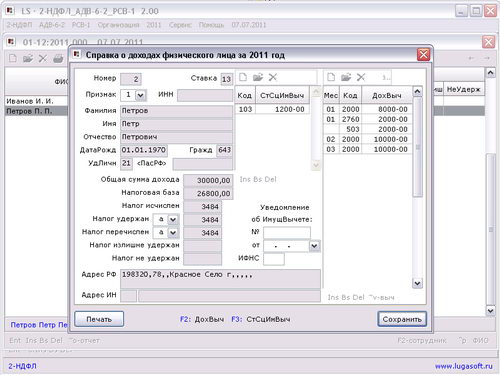Click the Сохранить button
Image resolution: width=500 pixels, height=375 pixels.
tap(402, 319)
